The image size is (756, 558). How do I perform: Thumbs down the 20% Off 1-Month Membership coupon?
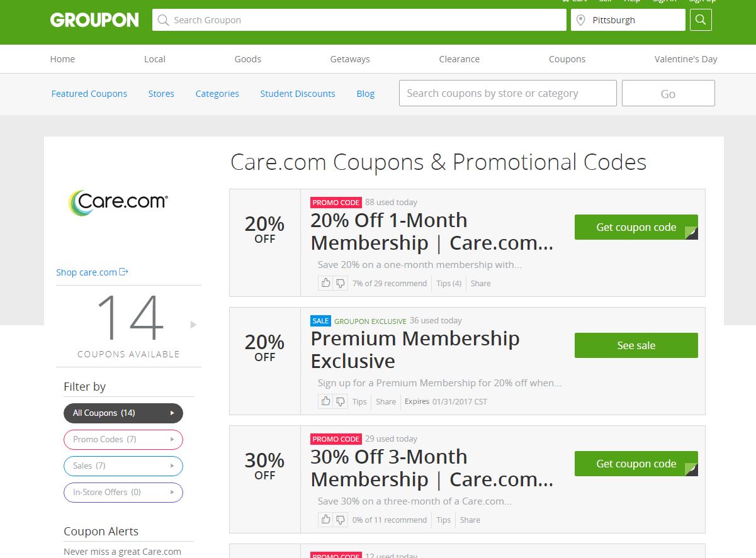pyautogui.click(x=341, y=282)
